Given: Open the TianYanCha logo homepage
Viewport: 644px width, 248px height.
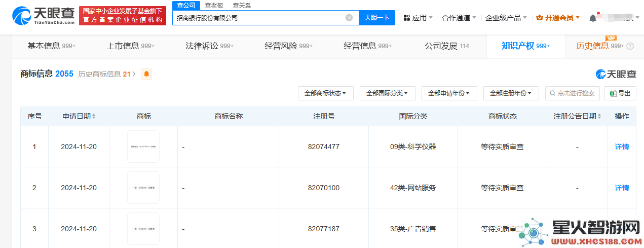Looking at the screenshot, I should point(44,16).
